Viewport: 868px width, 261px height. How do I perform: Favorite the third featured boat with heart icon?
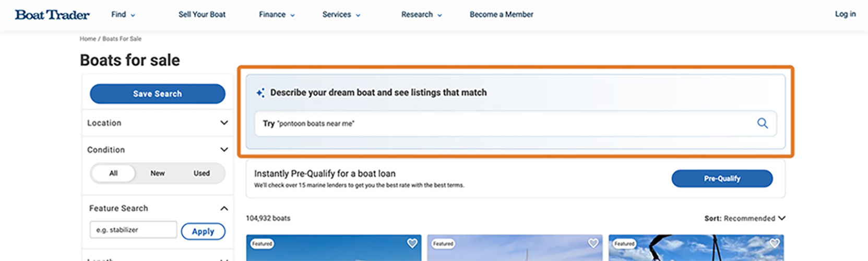click(775, 243)
